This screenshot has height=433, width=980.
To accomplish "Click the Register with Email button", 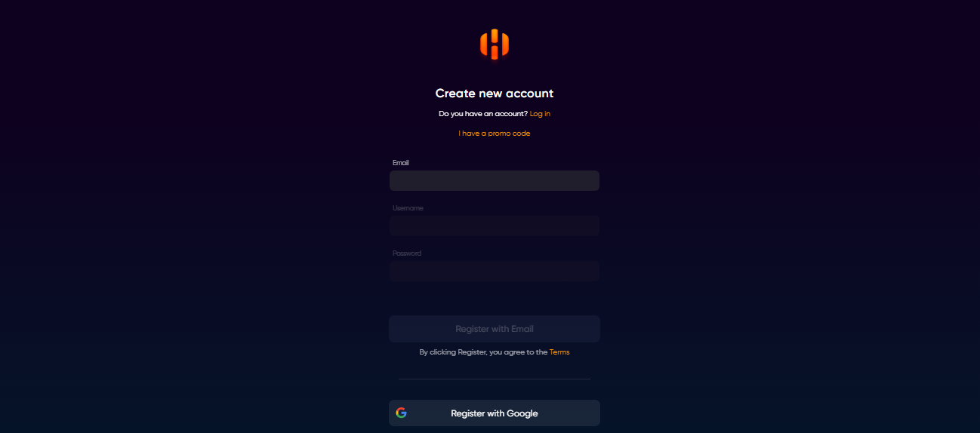I will click(495, 329).
